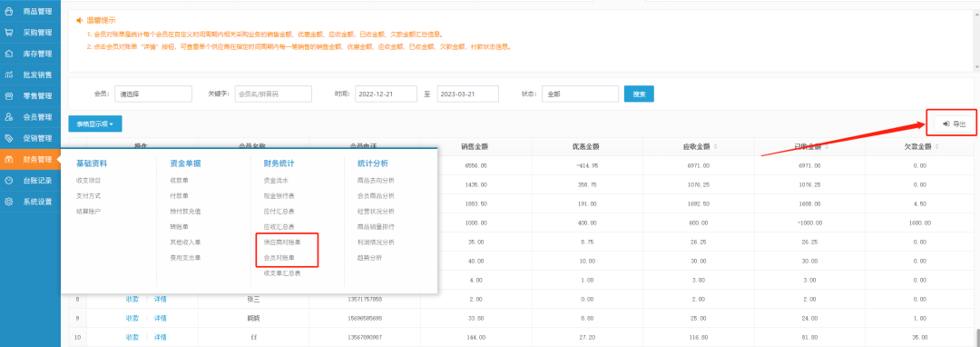
Task: Open 收款单 under 资金单据
Action: click(x=180, y=180)
